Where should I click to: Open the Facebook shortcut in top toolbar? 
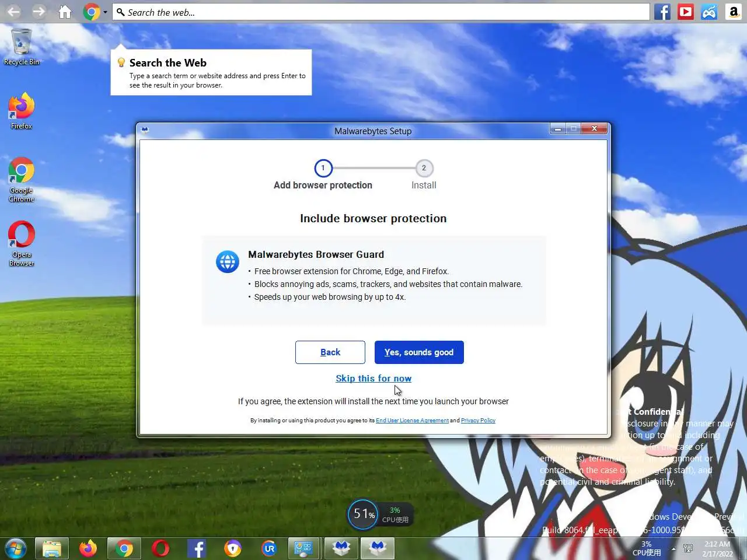pos(662,12)
